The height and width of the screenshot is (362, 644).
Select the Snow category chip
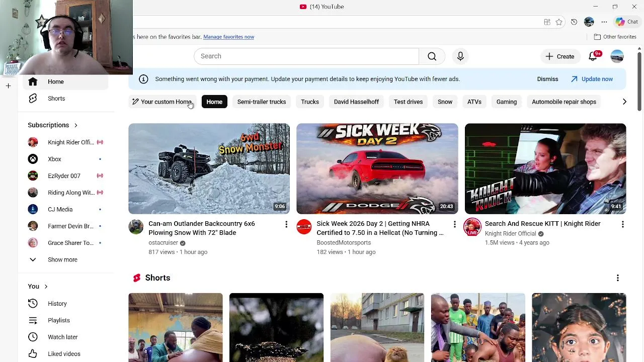coord(445,102)
